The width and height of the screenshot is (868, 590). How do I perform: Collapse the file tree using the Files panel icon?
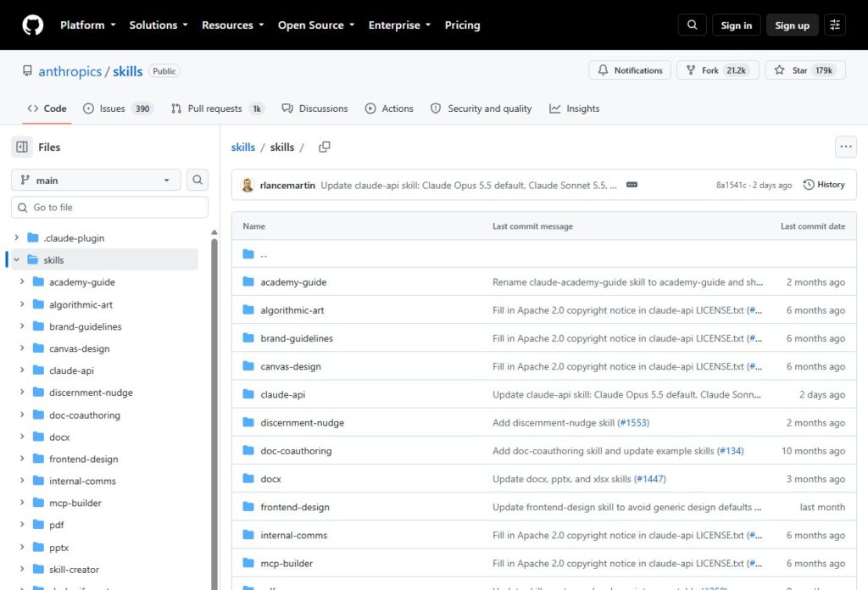coord(22,147)
